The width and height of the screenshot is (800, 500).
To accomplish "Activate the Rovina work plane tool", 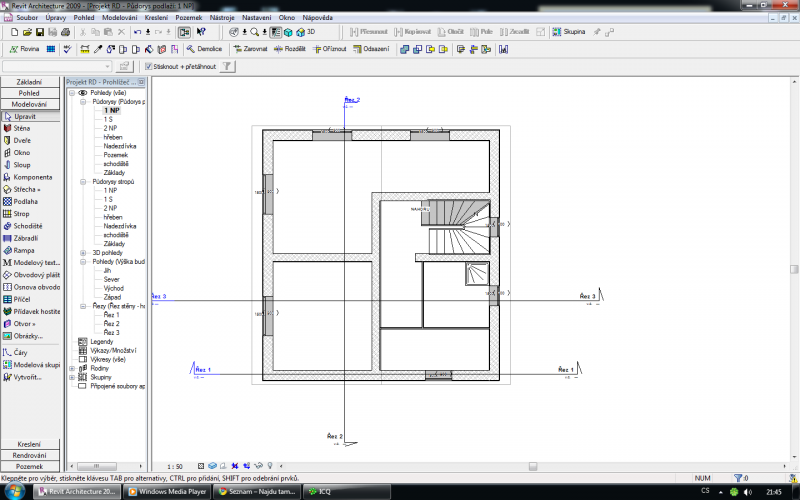I will pos(24,48).
